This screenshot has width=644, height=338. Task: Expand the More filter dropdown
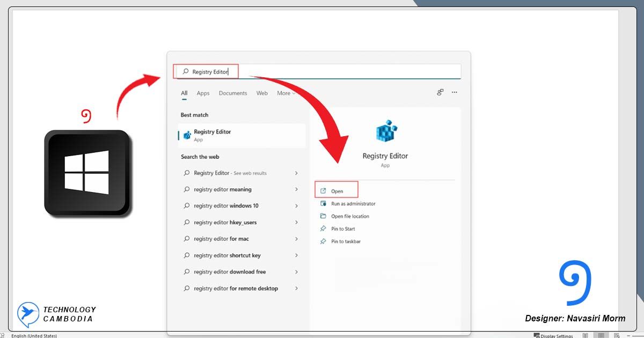287,93
